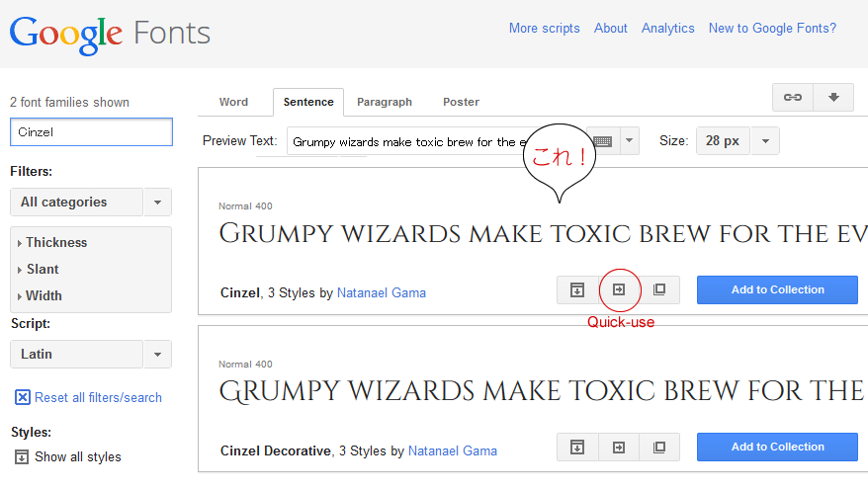
Task: Click the font search field containing Cinzel
Action: [91, 132]
